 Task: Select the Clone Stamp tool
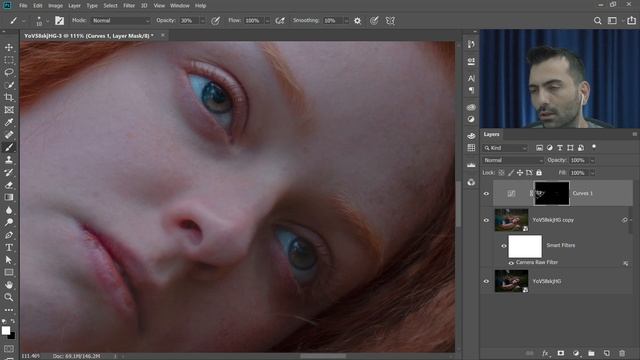coord(9,160)
